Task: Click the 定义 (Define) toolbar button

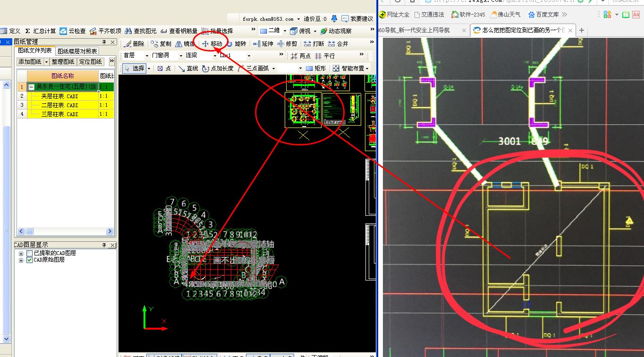Action: point(10,31)
